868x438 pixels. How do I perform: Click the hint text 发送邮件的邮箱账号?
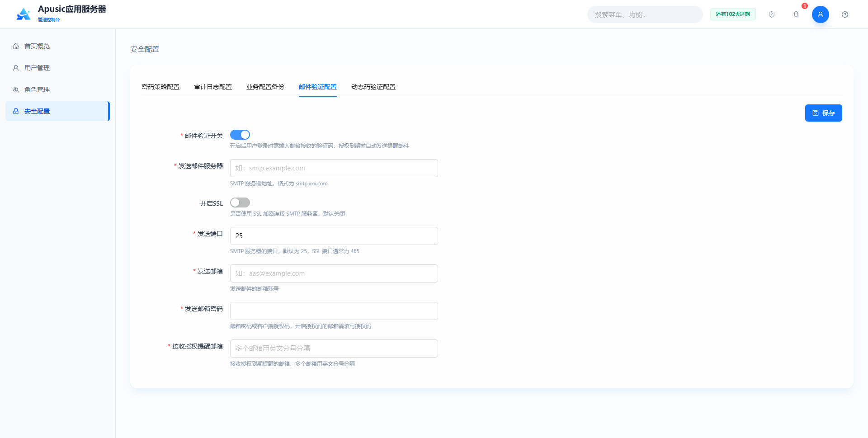(255, 289)
